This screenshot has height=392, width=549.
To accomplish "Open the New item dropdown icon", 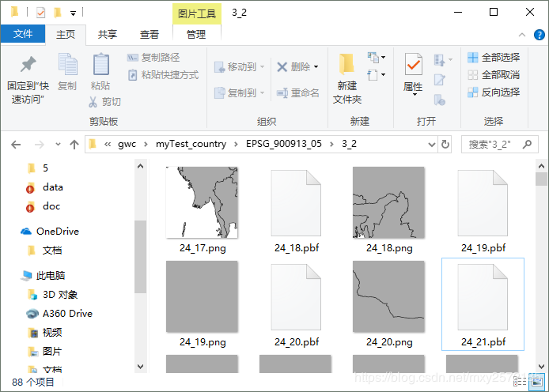I will coord(377,58).
